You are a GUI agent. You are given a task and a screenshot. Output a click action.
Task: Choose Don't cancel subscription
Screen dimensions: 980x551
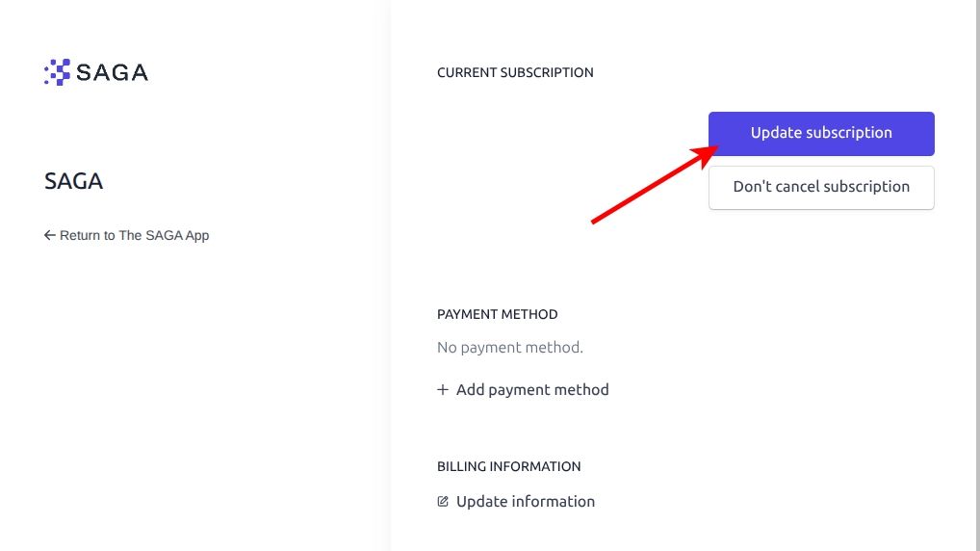(x=821, y=187)
